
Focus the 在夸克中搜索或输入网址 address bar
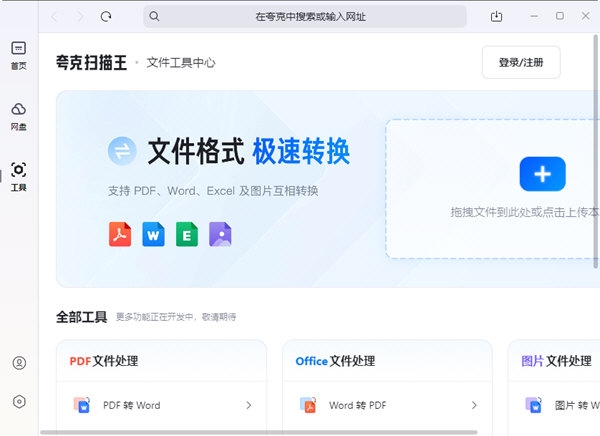click(305, 16)
